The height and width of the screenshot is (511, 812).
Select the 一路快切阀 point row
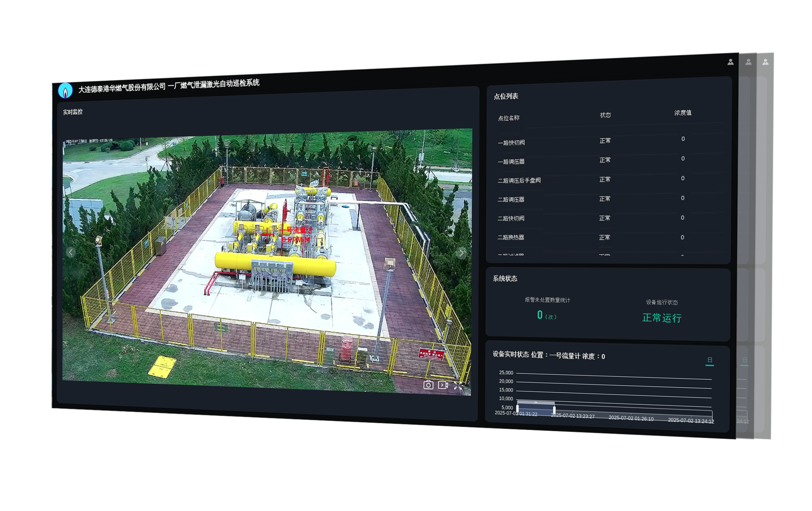511,143
